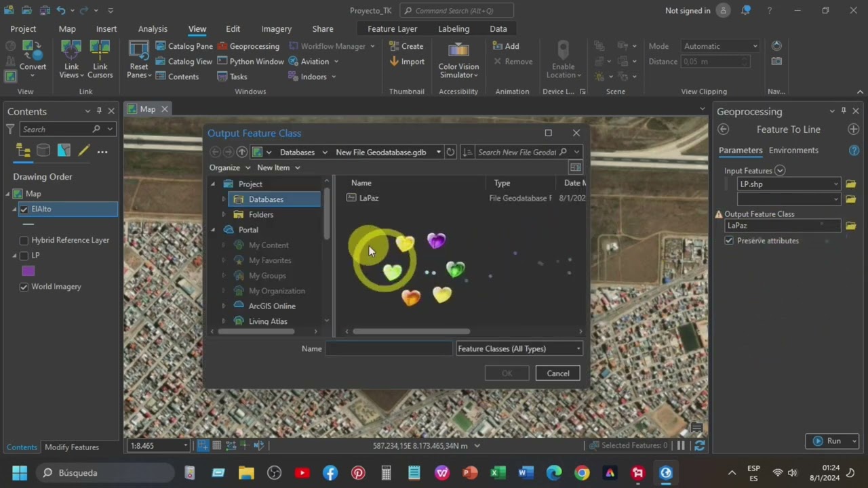This screenshot has width=868, height=488.
Task: Switch to Environments tab in Geoprocessing
Action: click(793, 150)
